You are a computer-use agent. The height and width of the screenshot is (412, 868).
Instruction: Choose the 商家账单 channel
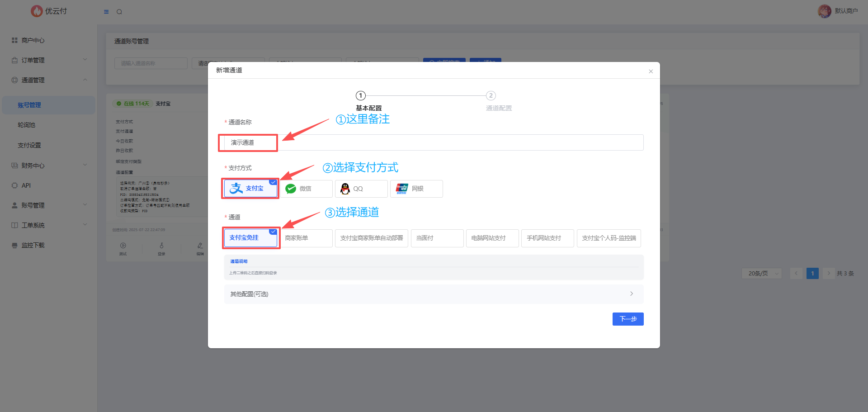point(306,238)
